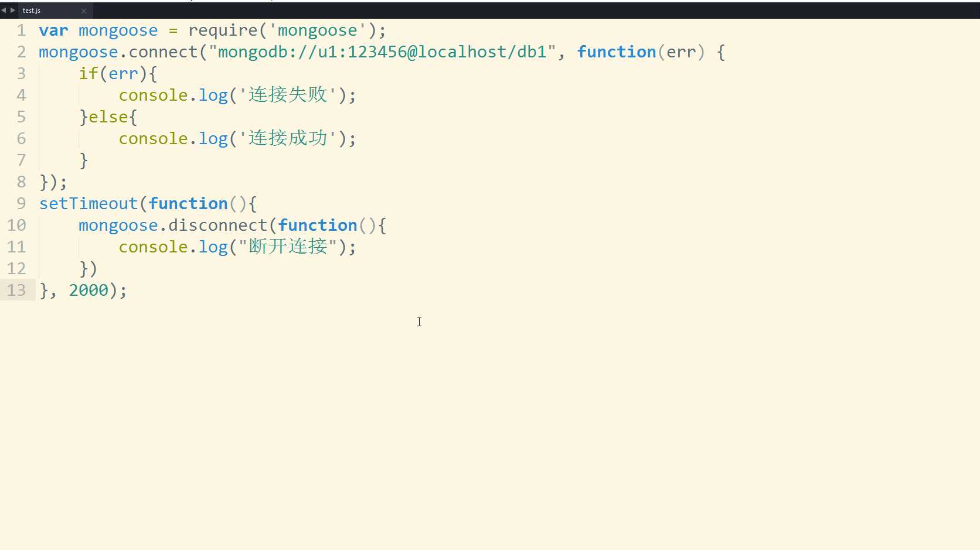Close the test.js tab
This screenshot has height=550, width=980.
pos(84,11)
